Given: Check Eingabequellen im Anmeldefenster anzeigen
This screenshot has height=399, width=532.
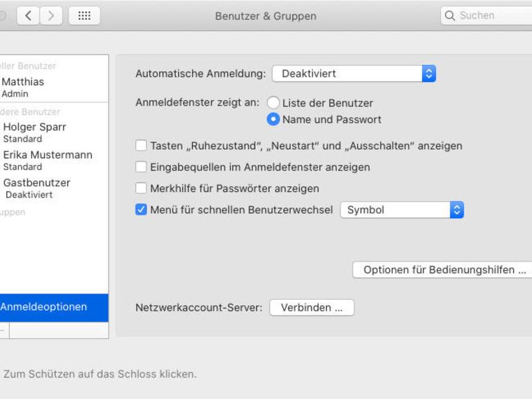Looking at the screenshot, I should point(141,167).
